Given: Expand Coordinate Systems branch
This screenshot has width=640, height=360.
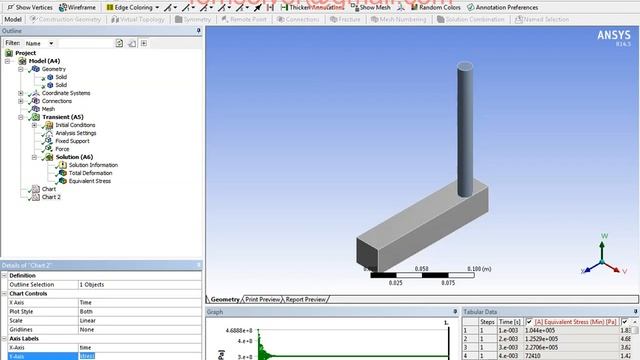Looking at the screenshot, I should pyautogui.click(x=21, y=93).
